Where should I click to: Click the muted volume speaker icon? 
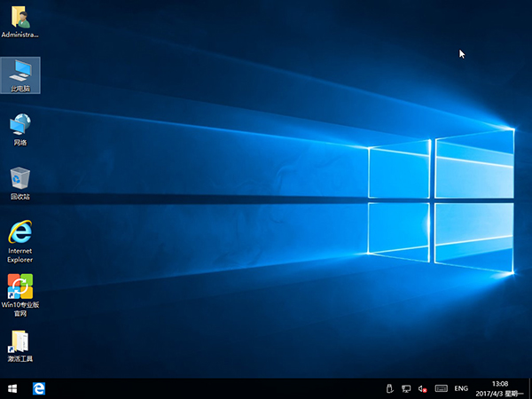point(423,388)
